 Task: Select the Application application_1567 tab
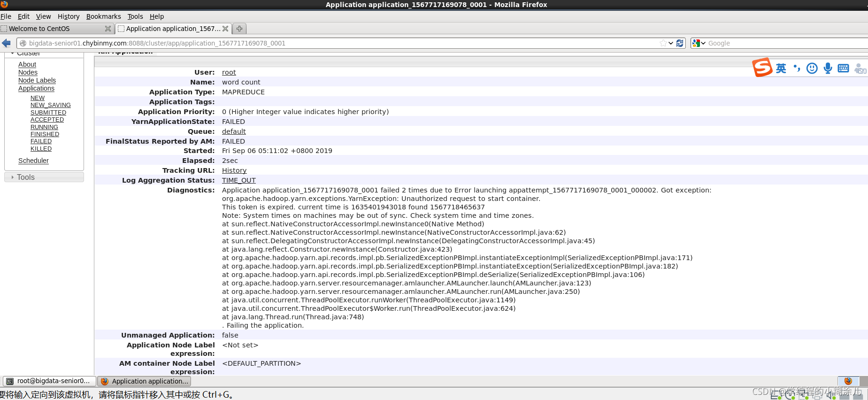coord(173,29)
